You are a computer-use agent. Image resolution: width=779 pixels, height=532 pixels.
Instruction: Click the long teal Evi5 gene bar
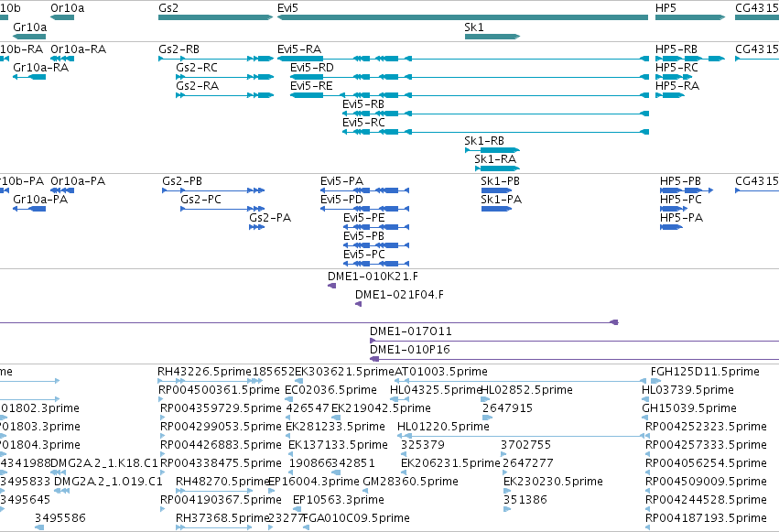(x=462, y=17)
